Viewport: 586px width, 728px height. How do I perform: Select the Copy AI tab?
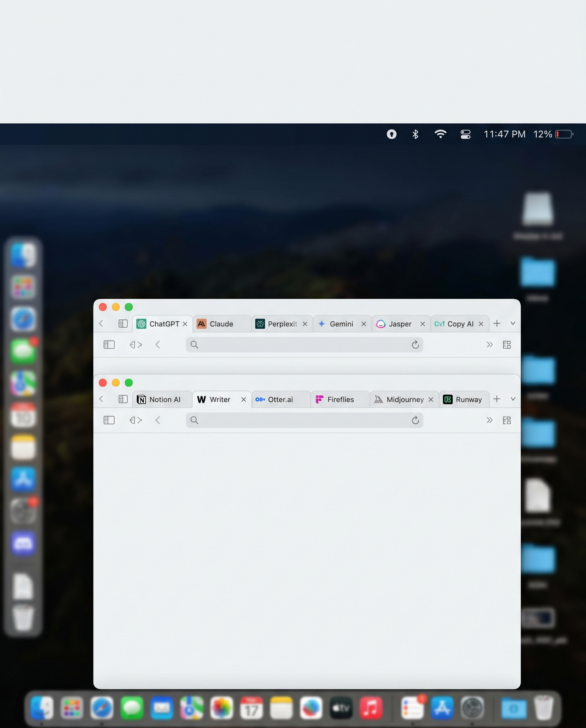pos(460,324)
